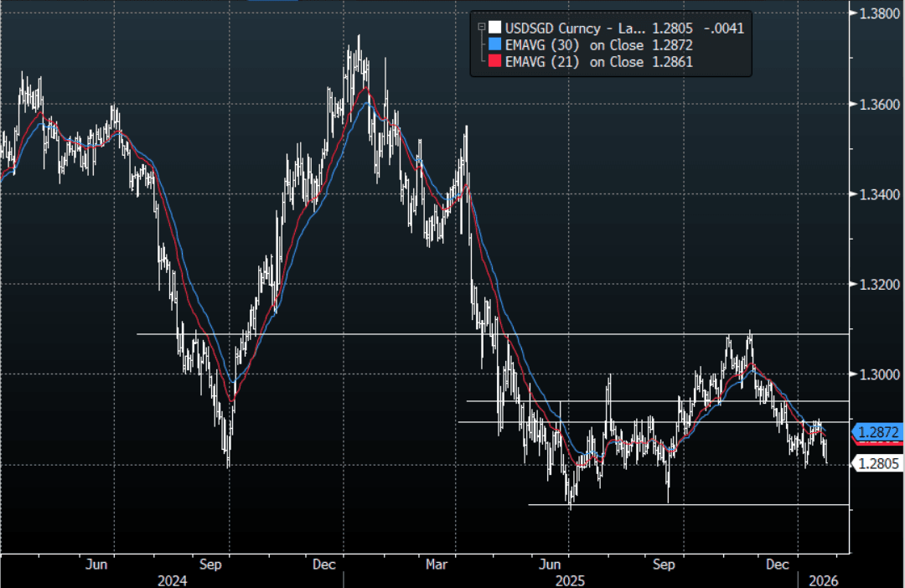Click the -.0041 change value in legend
This screenshot has height=588, width=905.
[x=725, y=28]
